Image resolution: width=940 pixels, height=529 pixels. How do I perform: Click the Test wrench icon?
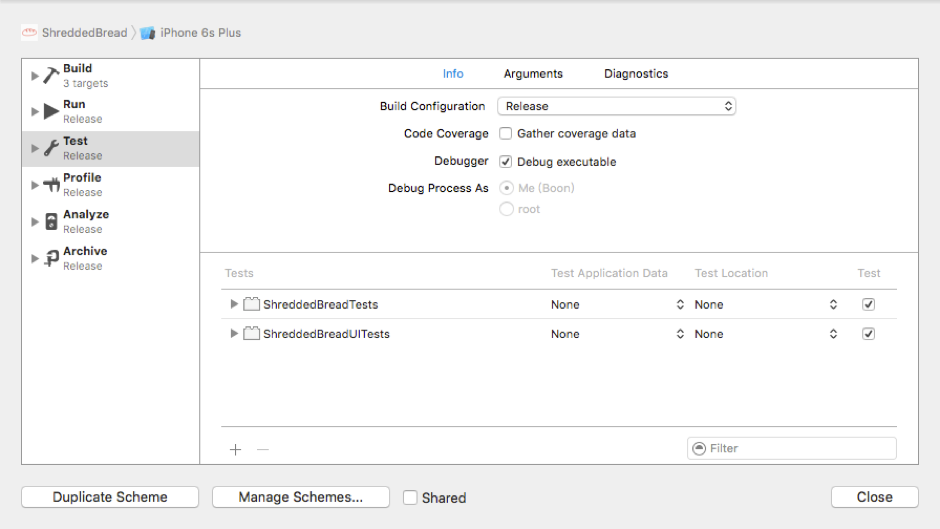[51, 148]
